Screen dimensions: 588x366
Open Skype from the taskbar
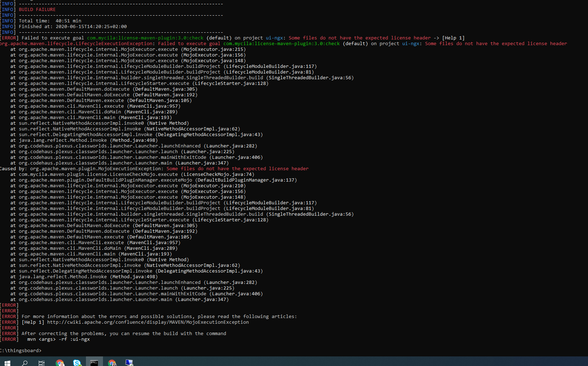point(77,362)
